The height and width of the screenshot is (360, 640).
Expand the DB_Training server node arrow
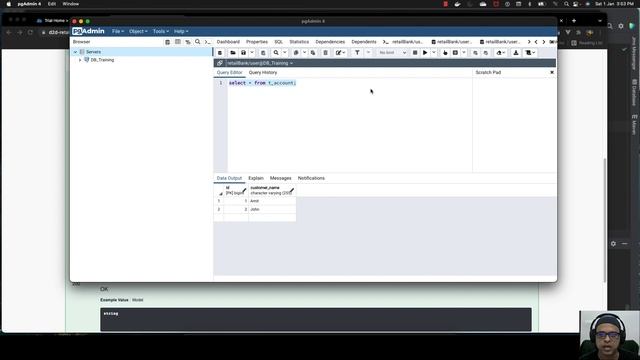(80, 60)
